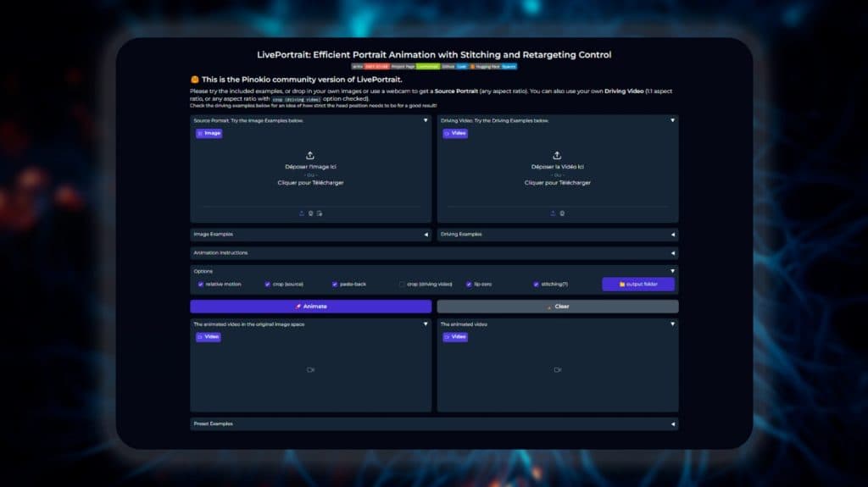Open the Project Page badge link
Image resolution: width=868 pixels, height=487 pixels.
click(x=403, y=66)
